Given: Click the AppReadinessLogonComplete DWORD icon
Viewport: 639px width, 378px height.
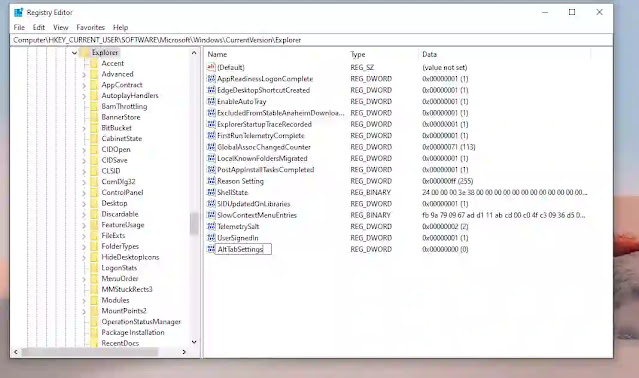Looking at the screenshot, I should coord(211,79).
